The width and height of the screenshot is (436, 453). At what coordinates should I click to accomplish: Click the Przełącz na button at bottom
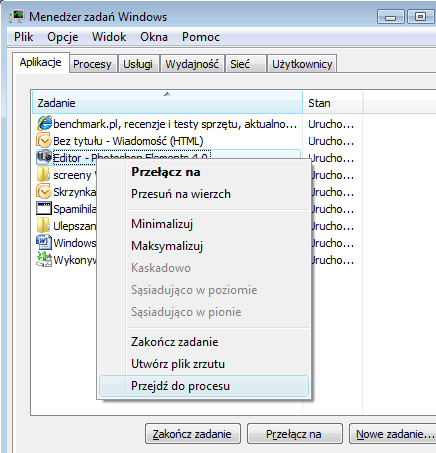(x=295, y=434)
